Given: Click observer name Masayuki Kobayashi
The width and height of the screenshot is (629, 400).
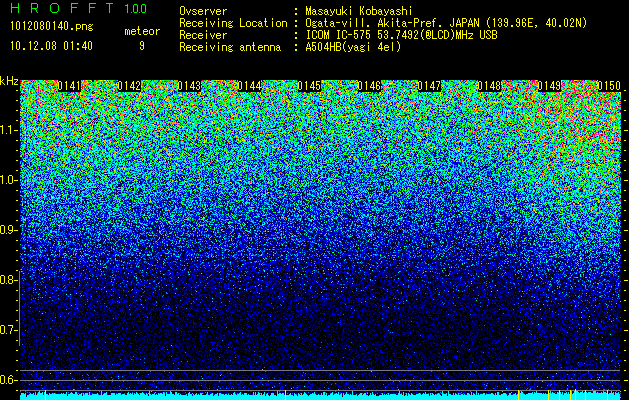Looking at the screenshot, I should [359, 11].
